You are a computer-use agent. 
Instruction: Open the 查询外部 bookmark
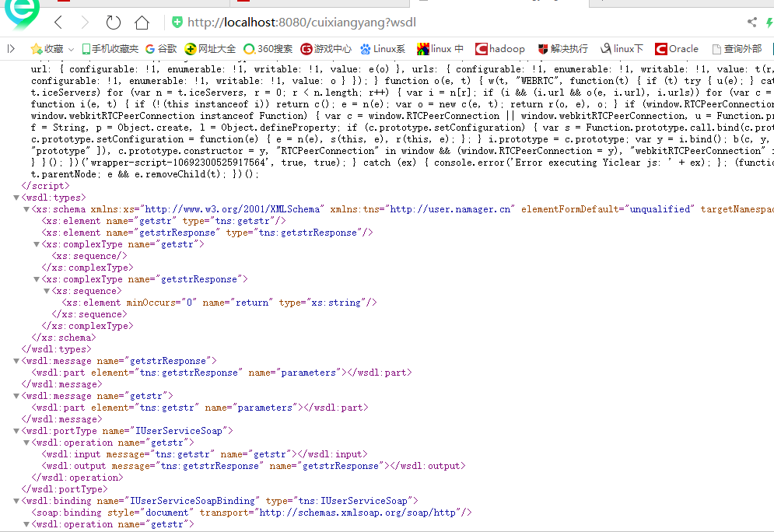click(x=737, y=49)
